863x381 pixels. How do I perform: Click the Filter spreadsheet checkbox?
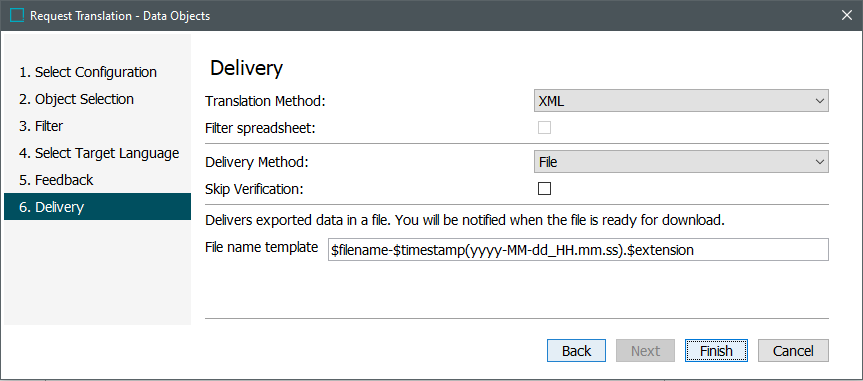544,128
